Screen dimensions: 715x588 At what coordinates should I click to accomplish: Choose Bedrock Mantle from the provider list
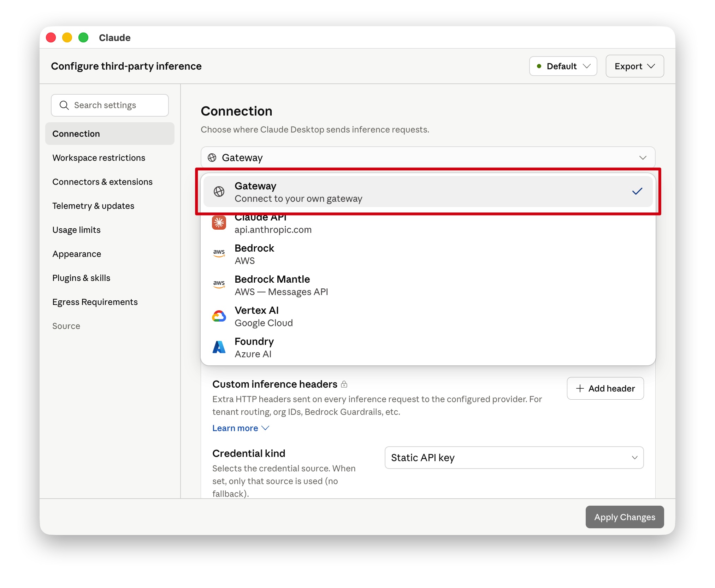[428, 285]
